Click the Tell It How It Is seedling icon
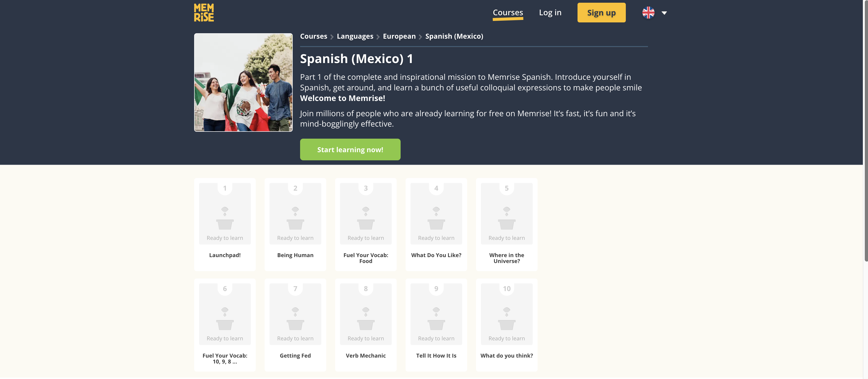868x379 pixels. coord(436,318)
